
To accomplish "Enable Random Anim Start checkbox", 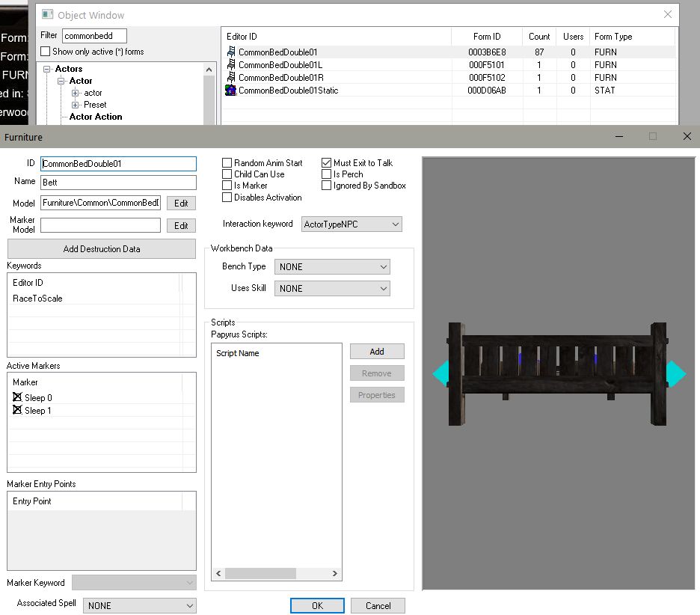I will point(227,163).
